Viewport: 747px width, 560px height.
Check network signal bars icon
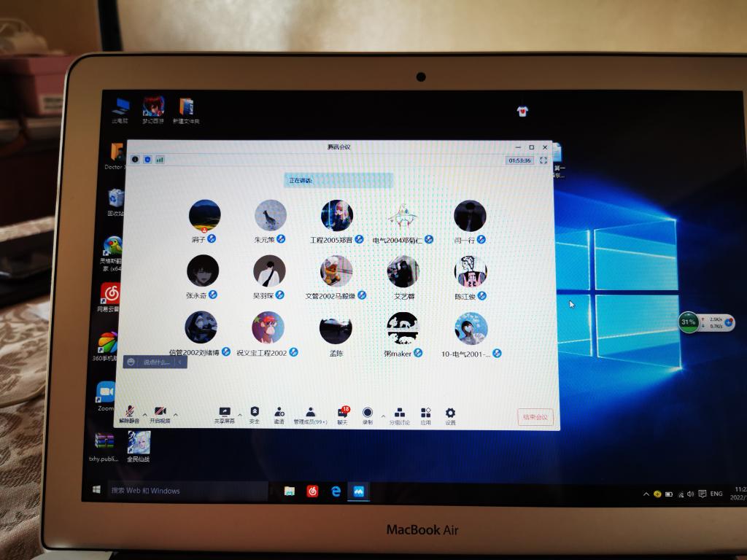coord(160,160)
